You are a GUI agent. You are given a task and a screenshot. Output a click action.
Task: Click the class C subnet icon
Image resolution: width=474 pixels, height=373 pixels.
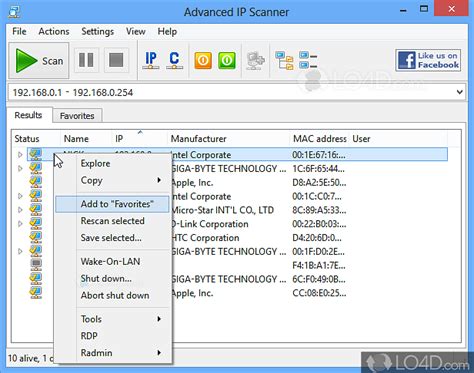click(174, 60)
